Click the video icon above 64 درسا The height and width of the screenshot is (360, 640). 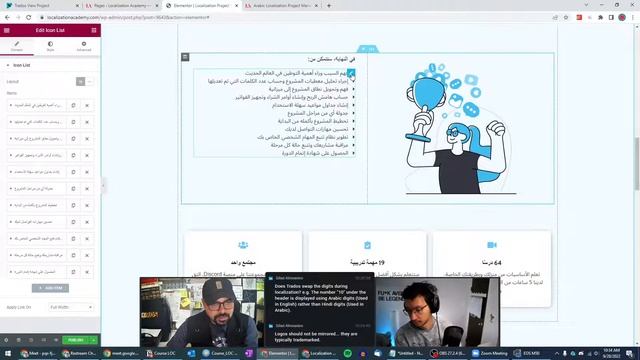click(492, 245)
